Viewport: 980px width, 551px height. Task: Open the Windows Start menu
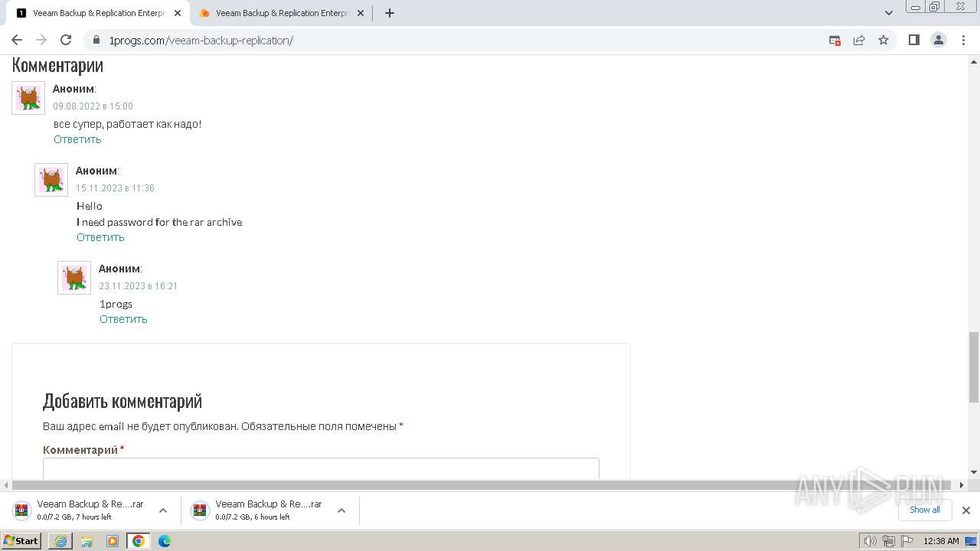21,541
